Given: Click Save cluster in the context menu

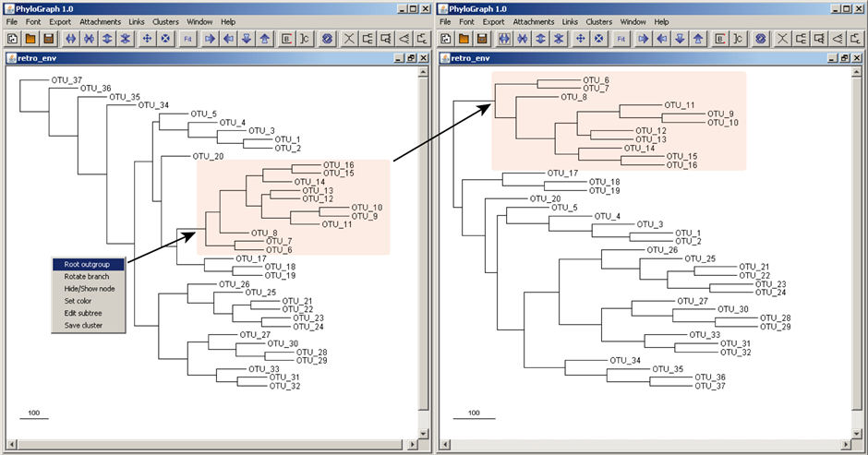Looking at the screenshot, I should point(83,325).
